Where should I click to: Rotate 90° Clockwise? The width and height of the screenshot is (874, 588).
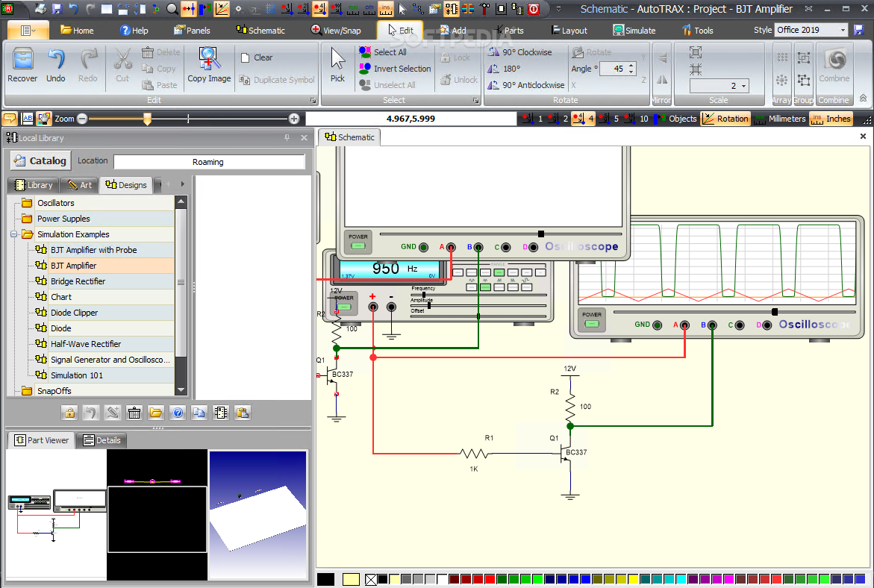pos(520,51)
